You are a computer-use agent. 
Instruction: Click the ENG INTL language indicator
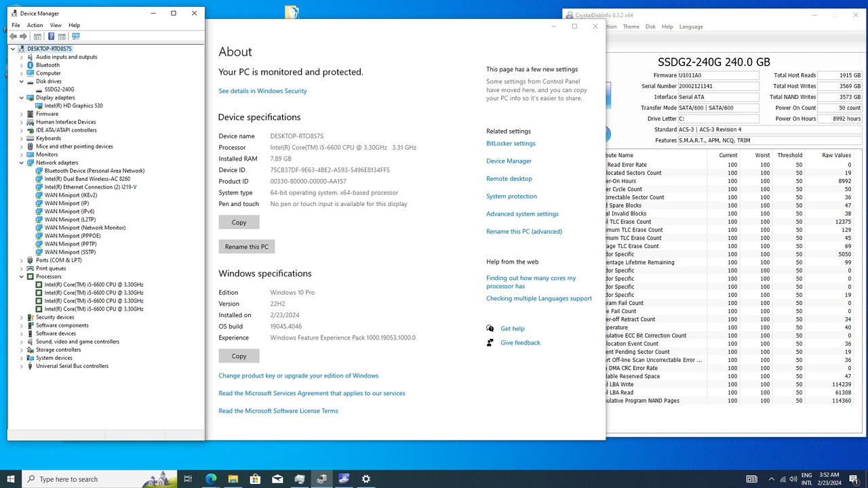point(807,479)
